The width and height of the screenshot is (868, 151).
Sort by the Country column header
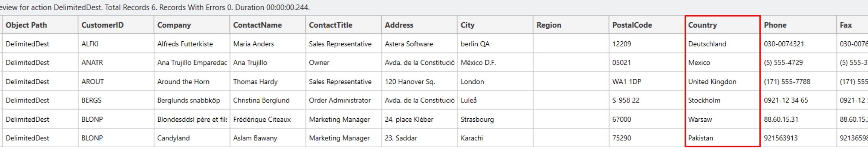[702, 25]
